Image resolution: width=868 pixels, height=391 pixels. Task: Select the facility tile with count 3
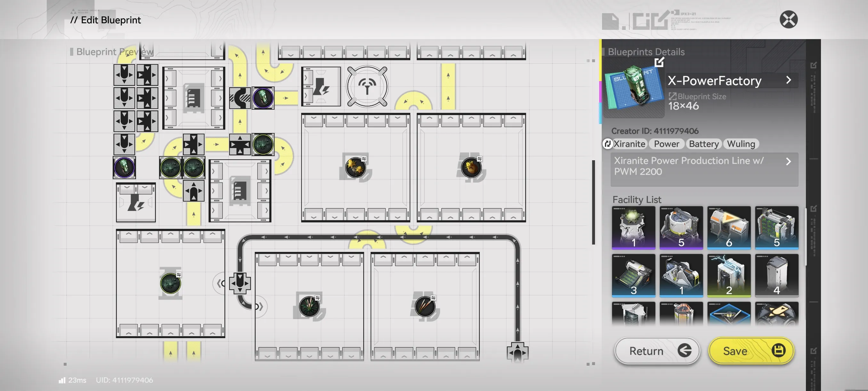pos(633,275)
